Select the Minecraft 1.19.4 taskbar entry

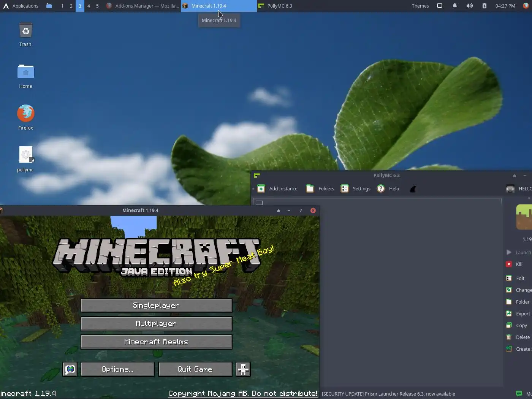(218, 6)
